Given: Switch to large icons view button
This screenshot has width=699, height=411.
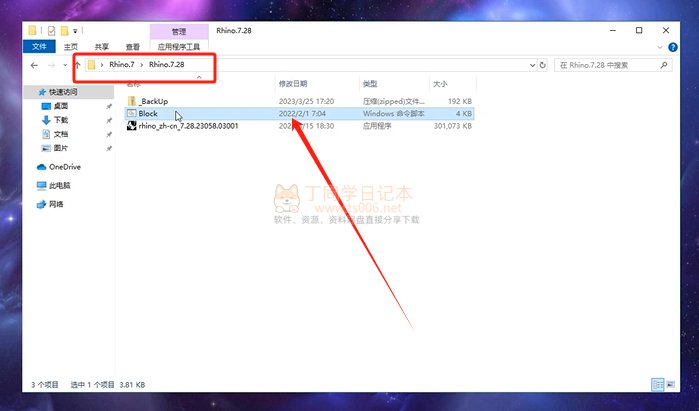Looking at the screenshot, I should click(670, 384).
